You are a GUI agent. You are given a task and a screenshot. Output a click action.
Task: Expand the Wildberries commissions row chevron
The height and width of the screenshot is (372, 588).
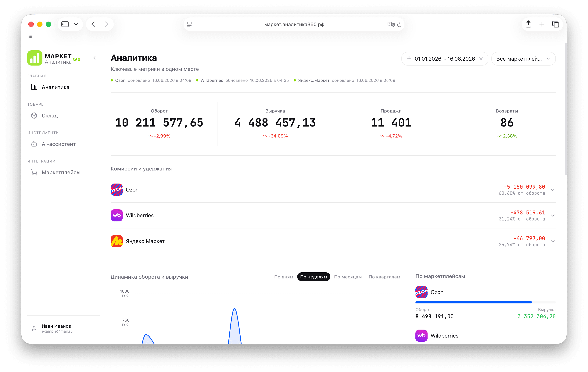point(553,215)
